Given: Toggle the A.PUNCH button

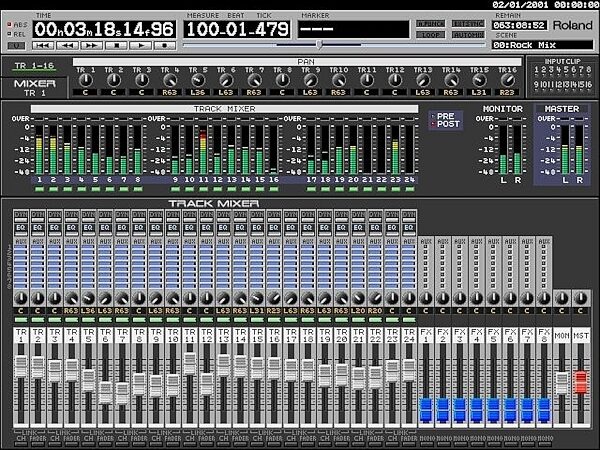Looking at the screenshot, I should [x=430, y=24].
